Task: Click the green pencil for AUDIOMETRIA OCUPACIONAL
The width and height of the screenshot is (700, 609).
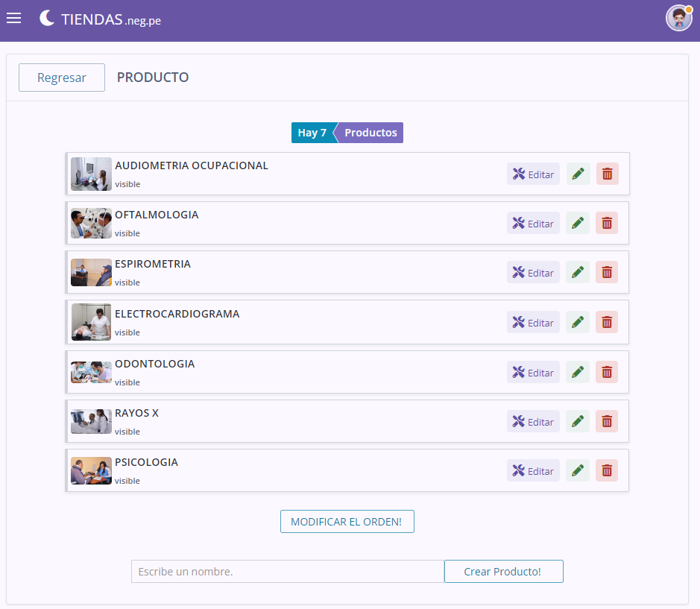Action: tap(578, 174)
